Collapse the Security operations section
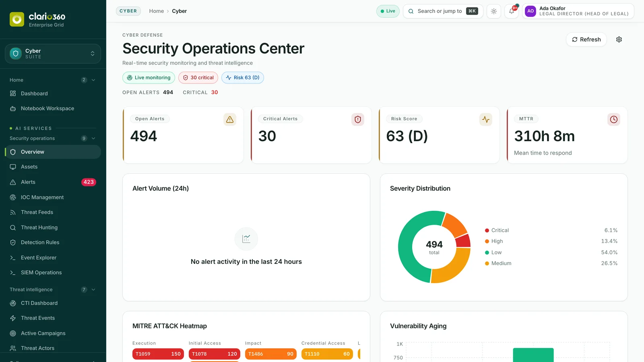Viewport: 644px width, 362px height. 93,138
